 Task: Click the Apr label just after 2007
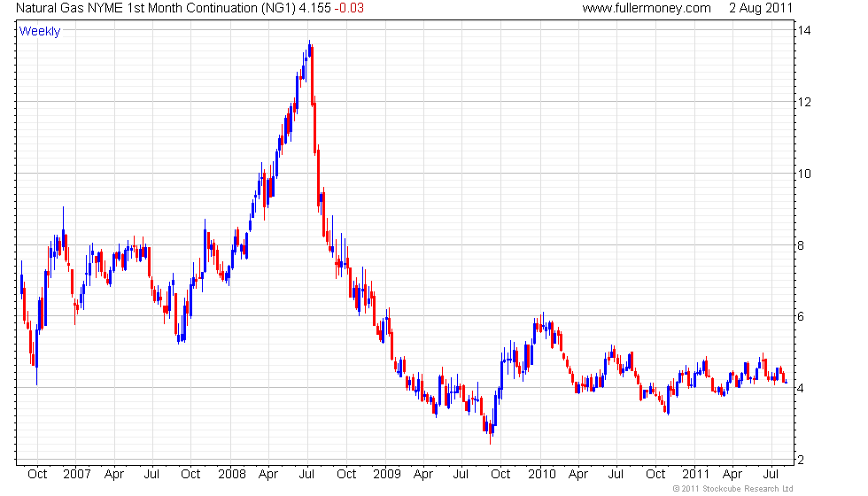tap(114, 475)
